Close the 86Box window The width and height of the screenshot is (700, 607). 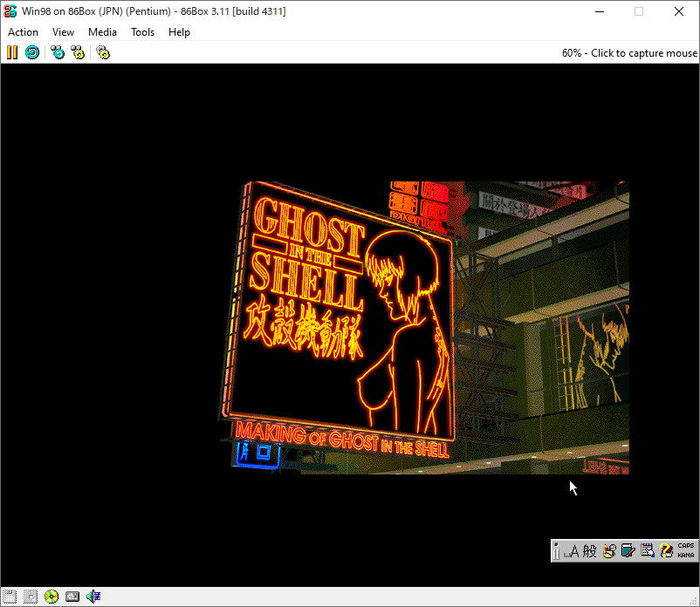click(x=678, y=11)
